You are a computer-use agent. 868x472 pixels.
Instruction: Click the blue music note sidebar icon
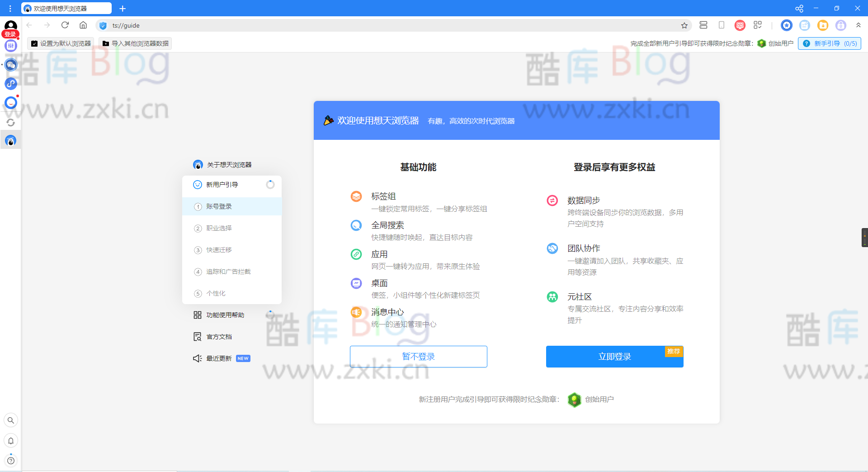click(x=10, y=83)
